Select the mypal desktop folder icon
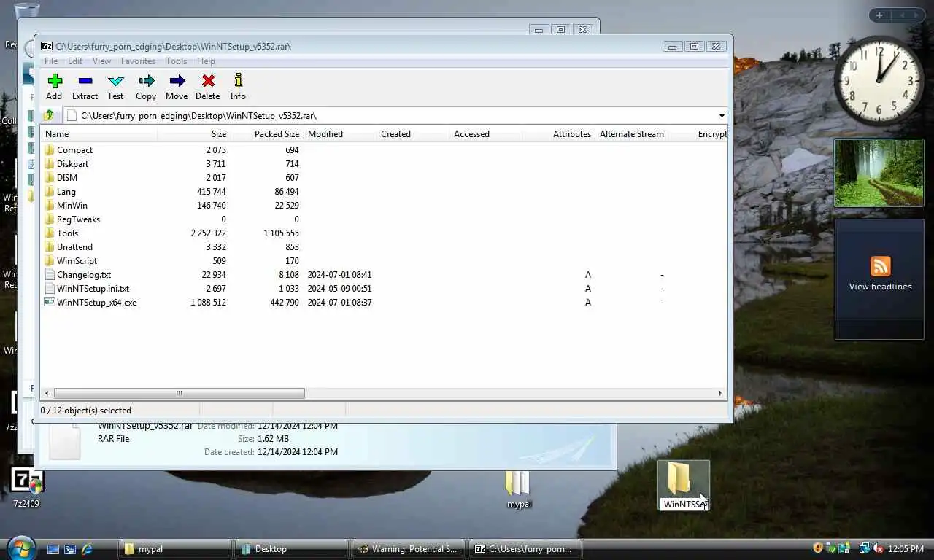The height and width of the screenshot is (560, 934). click(x=517, y=483)
